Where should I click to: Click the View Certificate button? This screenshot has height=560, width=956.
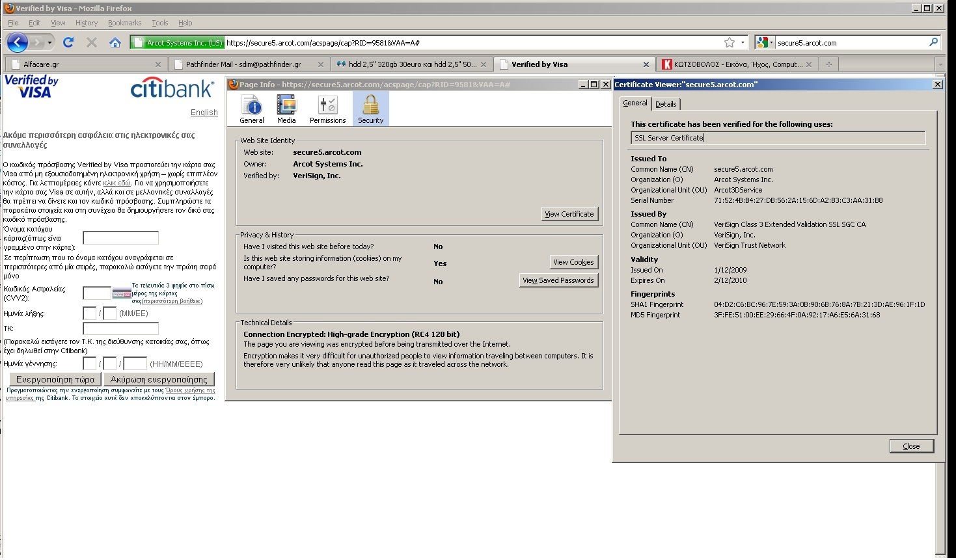click(569, 214)
